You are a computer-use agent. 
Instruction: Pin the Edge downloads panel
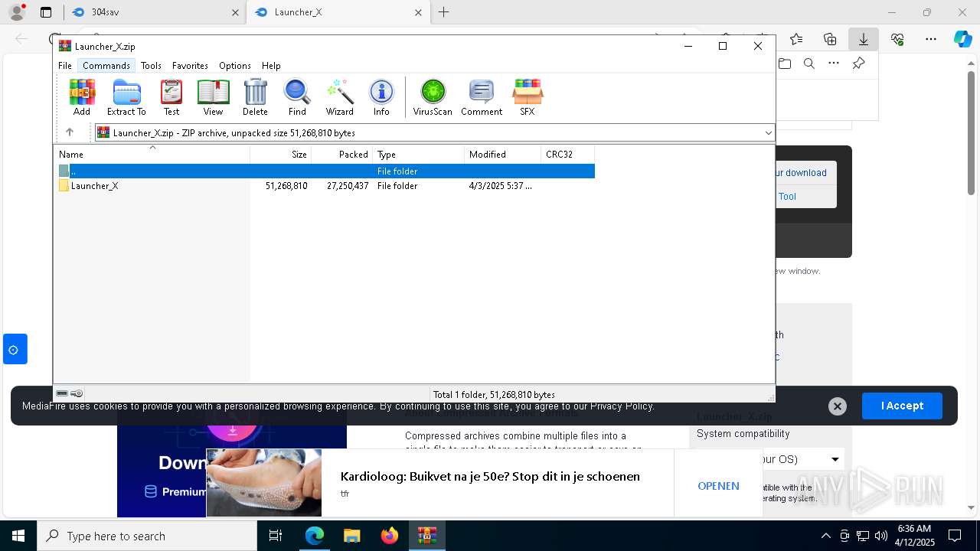(x=859, y=64)
